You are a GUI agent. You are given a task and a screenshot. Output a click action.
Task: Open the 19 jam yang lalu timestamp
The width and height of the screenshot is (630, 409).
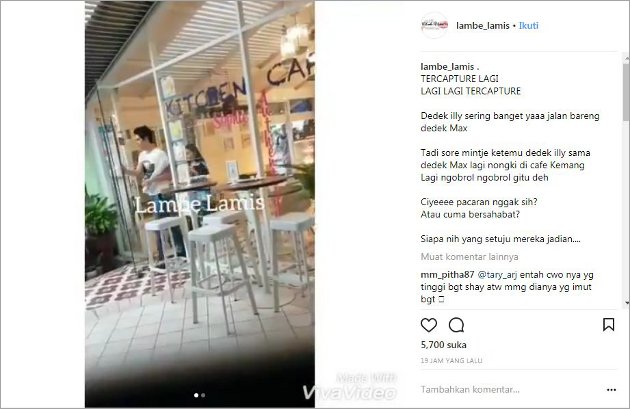pos(451,361)
